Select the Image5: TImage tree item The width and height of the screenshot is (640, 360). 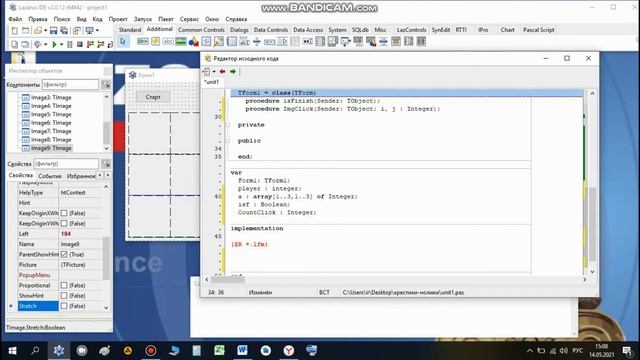tap(51, 114)
